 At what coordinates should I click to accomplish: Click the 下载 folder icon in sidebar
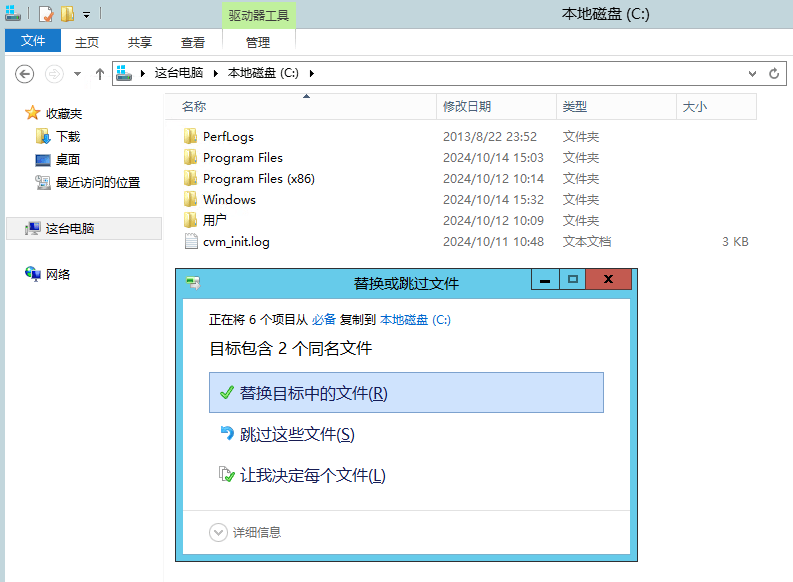click(43, 136)
